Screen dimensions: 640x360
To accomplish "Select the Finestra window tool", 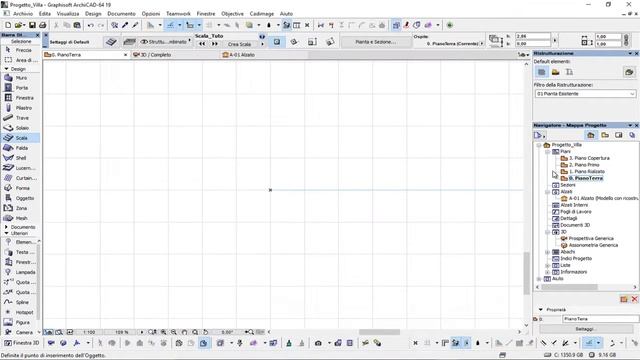I will [20, 98].
